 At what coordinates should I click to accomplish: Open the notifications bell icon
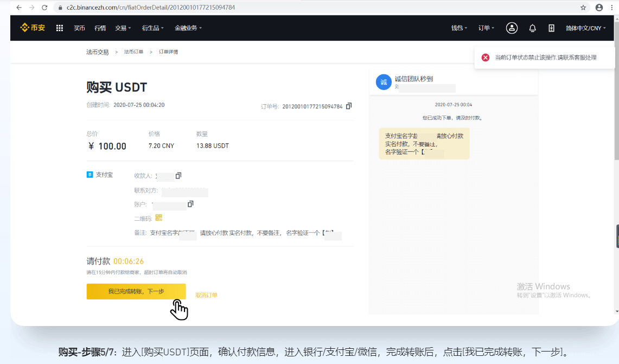532,28
